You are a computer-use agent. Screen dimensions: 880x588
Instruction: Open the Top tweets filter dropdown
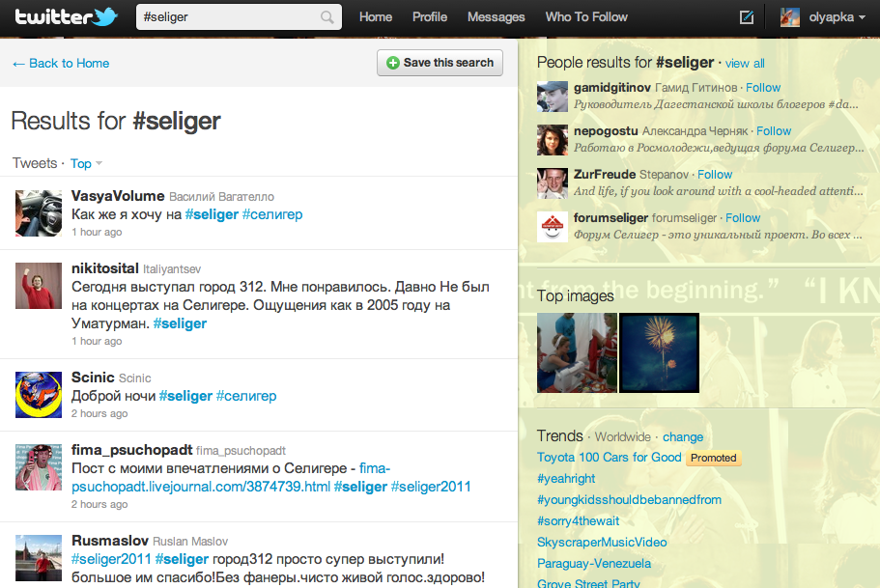pyautogui.click(x=86, y=164)
